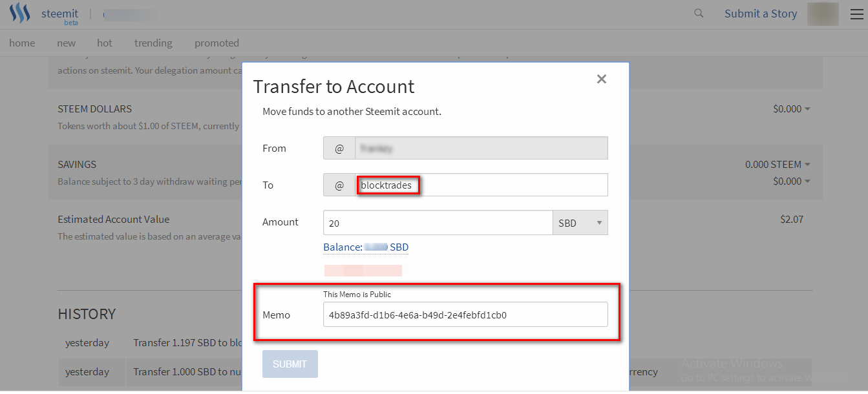Viewport: 868px width, 394px height.
Task: Click the Submit a Story link
Action: coord(761,14)
